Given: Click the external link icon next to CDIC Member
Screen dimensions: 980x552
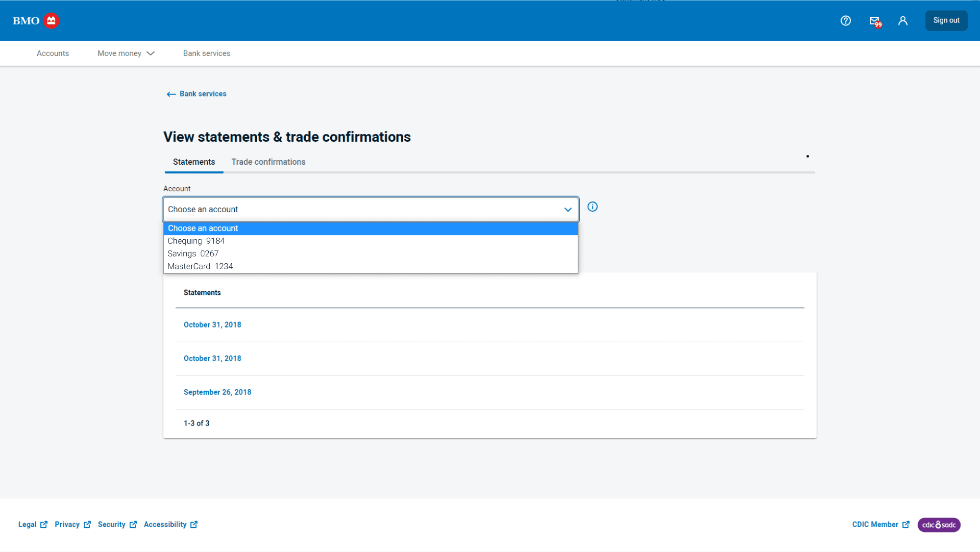Looking at the screenshot, I should [x=906, y=525].
